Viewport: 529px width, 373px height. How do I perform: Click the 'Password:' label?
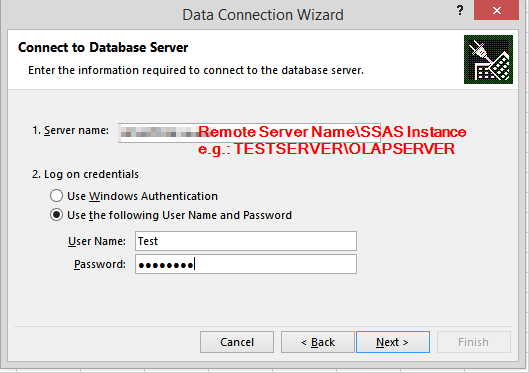pos(100,264)
